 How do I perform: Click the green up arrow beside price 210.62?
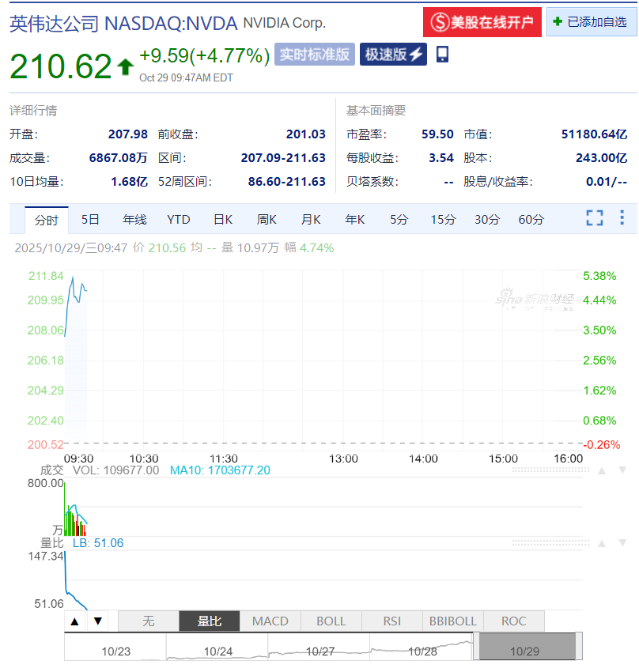tap(125, 67)
